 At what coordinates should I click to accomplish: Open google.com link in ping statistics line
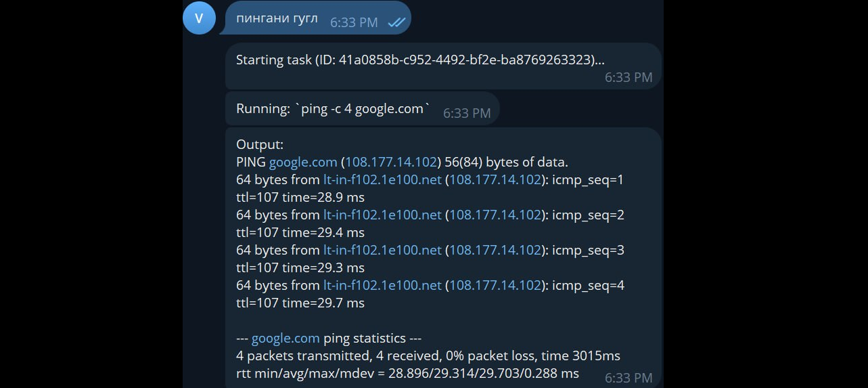click(x=285, y=339)
